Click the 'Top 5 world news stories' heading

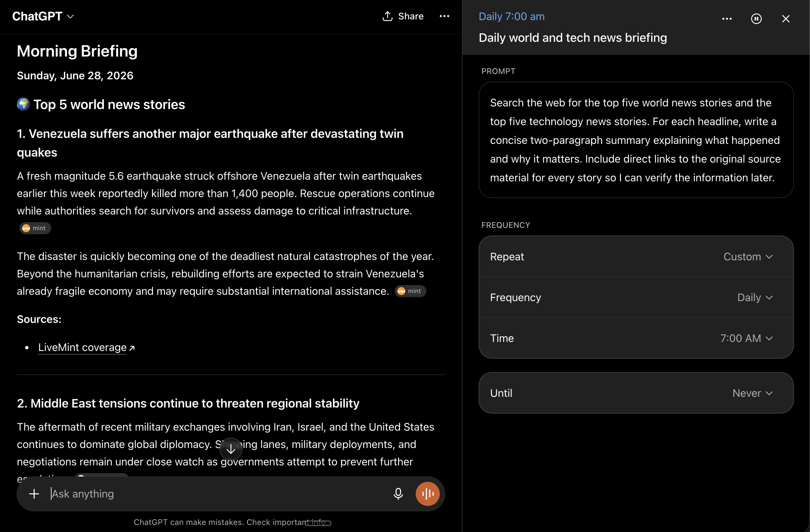(109, 104)
